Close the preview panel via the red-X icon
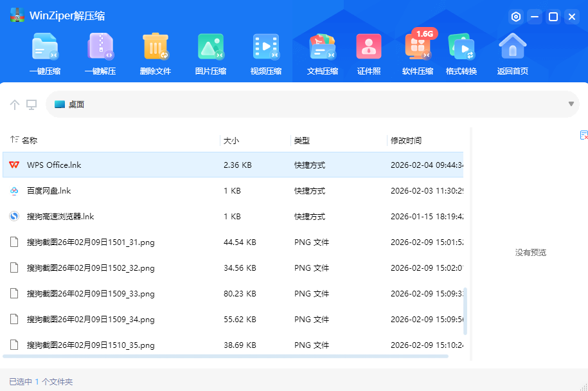The image size is (588, 391). (x=584, y=136)
